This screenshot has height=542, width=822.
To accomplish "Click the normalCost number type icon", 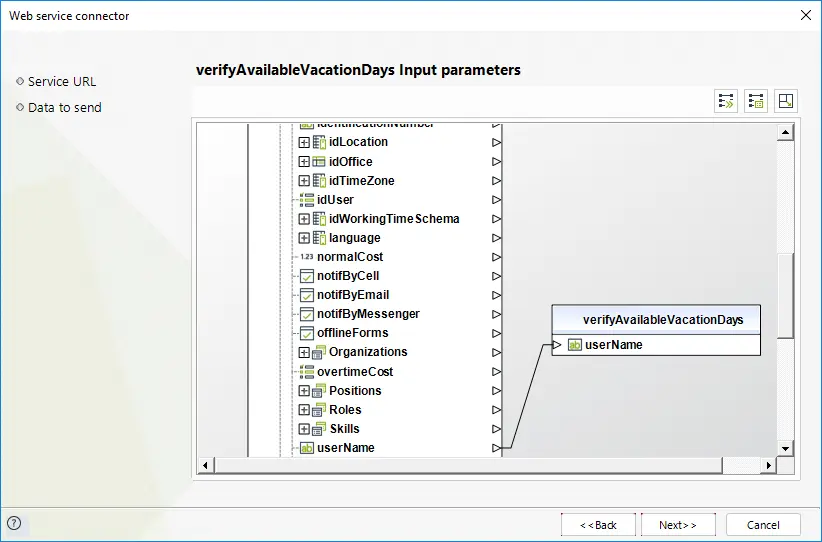I will 307,257.
